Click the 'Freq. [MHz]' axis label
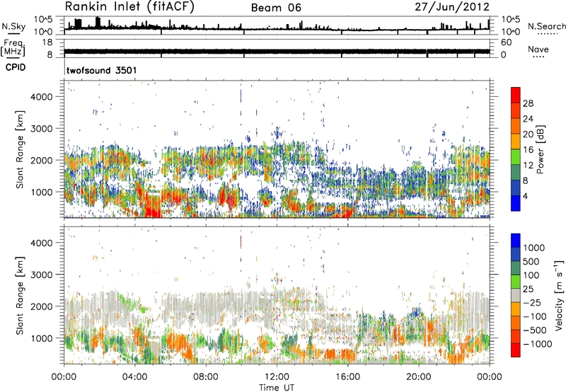This screenshot has height=392, width=566. pyautogui.click(x=13, y=48)
